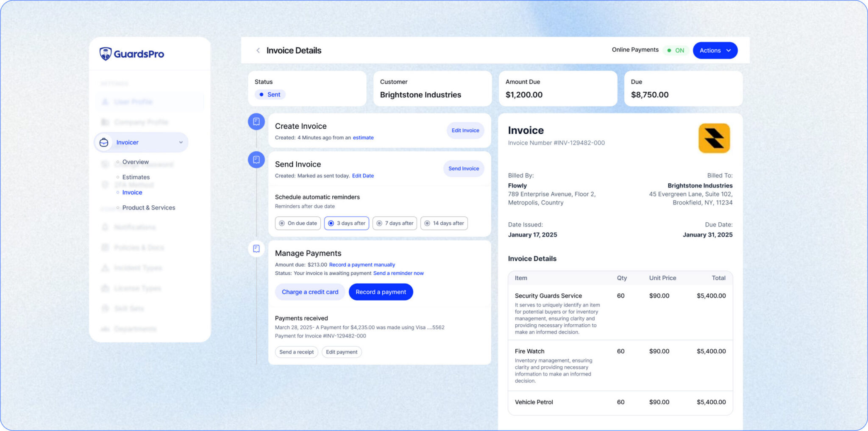Toggle Online Payments ON switch

click(x=676, y=50)
